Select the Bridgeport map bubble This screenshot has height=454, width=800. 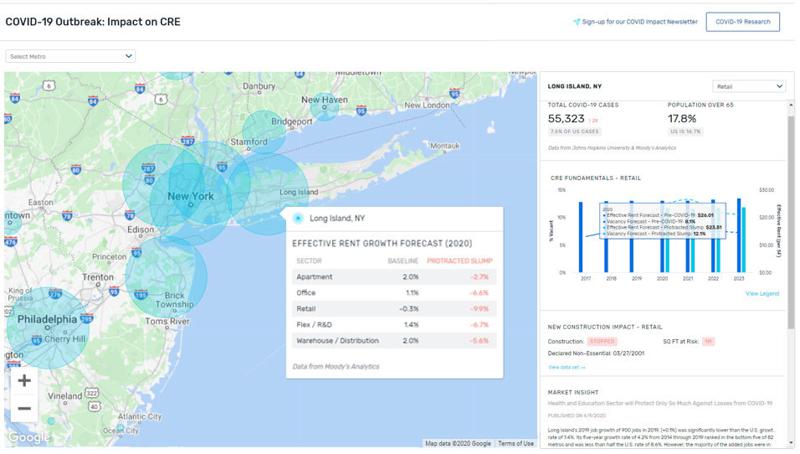point(264,132)
